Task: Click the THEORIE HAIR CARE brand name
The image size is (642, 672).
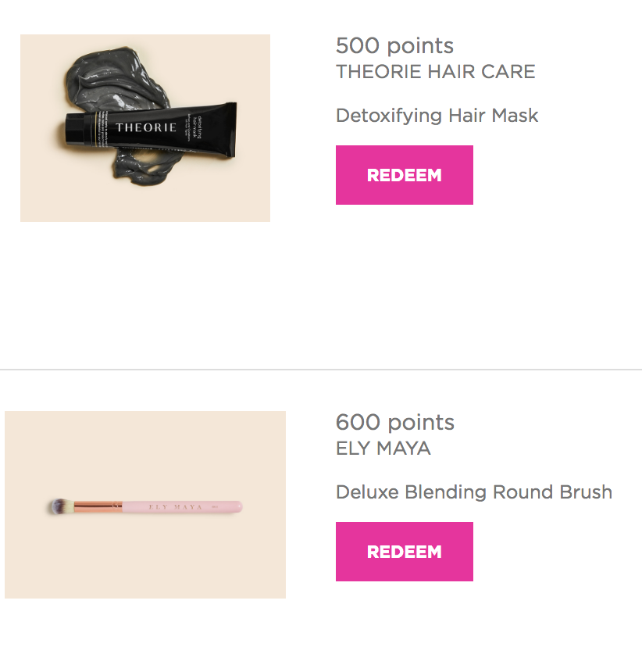Action: [435, 72]
